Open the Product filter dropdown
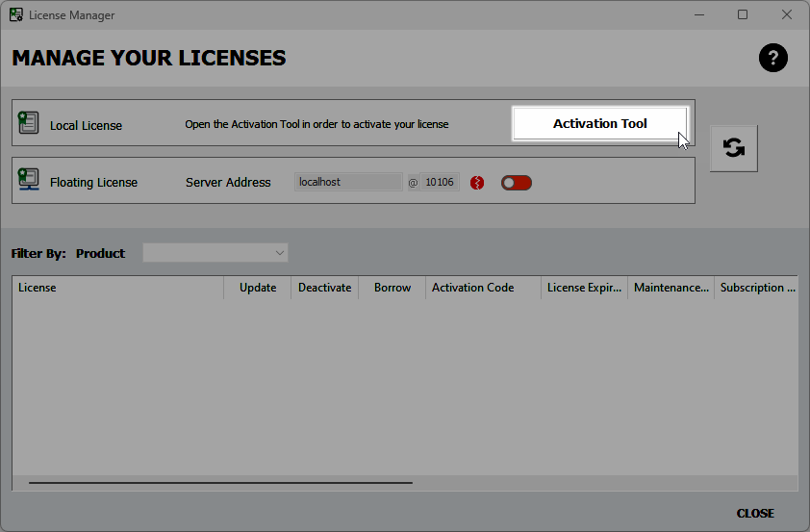810x532 pixels. (x=215, y=253)
